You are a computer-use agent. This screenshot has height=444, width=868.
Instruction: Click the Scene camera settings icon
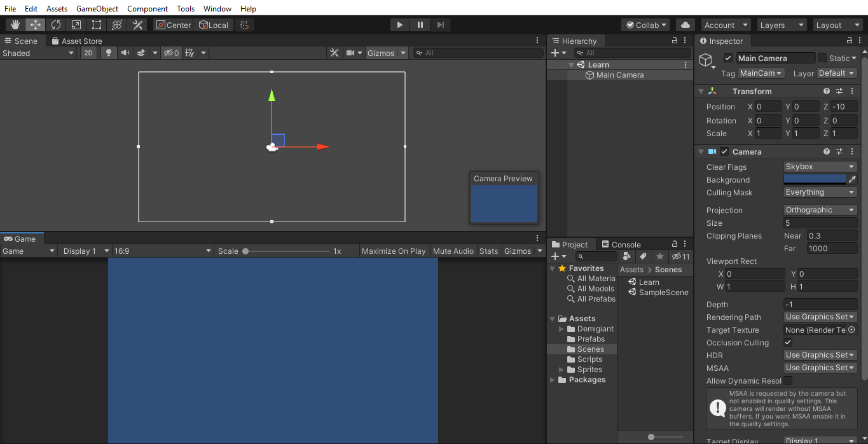pyautogui.click(x=350, y=53)
